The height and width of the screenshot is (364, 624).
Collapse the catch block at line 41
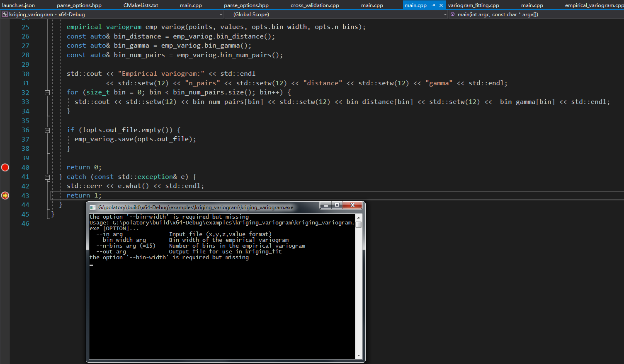[47, 177]
